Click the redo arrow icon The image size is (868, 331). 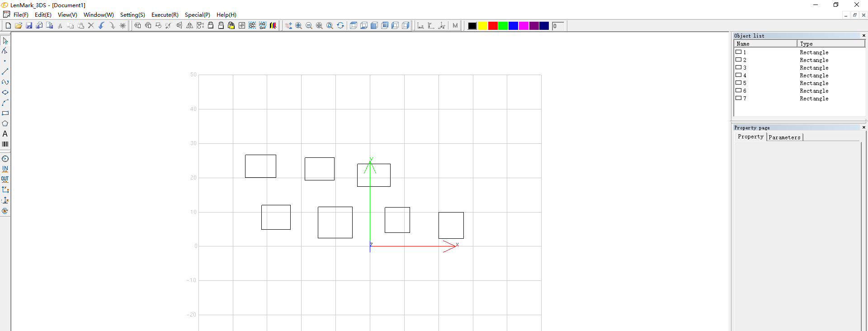(x=112, y=26)
